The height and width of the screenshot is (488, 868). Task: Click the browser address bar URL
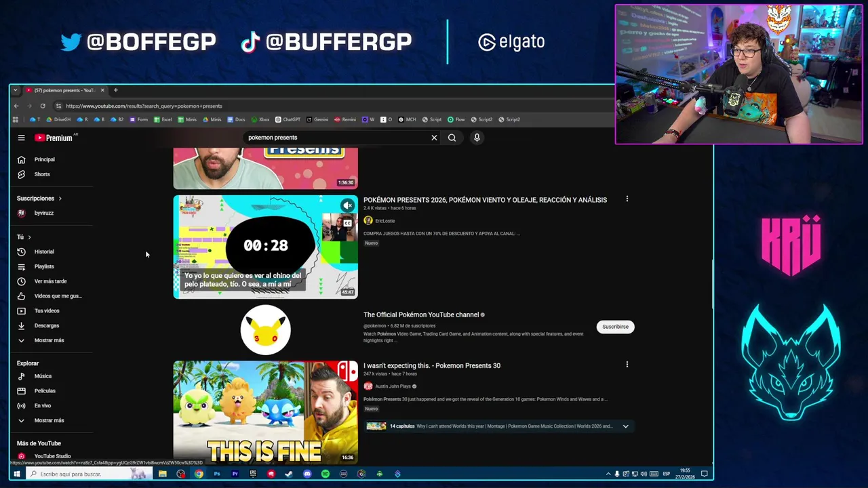click(144, 106)
